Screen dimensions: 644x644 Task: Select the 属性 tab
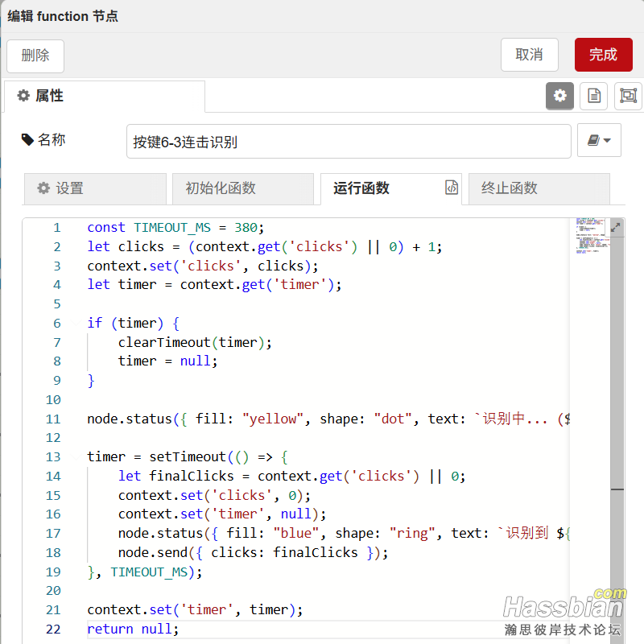tap(105, 96)
